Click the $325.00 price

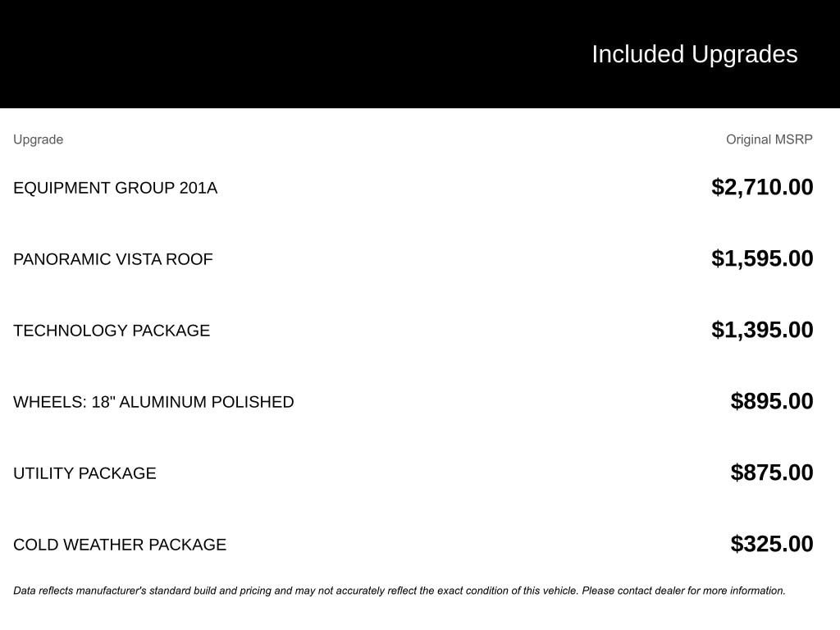point(772,544)
